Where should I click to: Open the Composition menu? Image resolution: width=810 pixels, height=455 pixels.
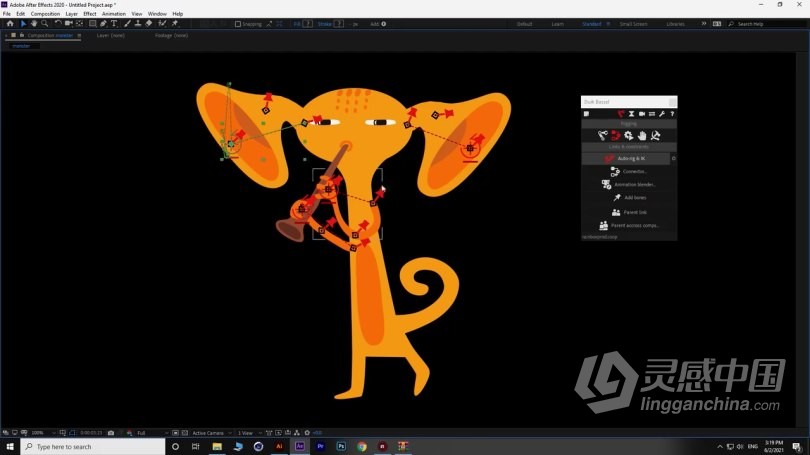coord(45,14)
